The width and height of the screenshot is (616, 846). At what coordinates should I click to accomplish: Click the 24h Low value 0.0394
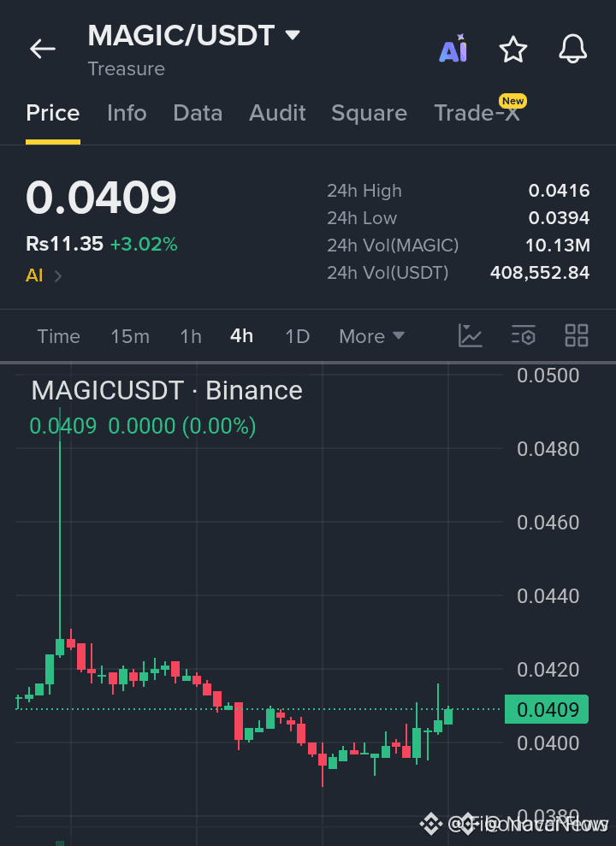click(x=559, y=218)
